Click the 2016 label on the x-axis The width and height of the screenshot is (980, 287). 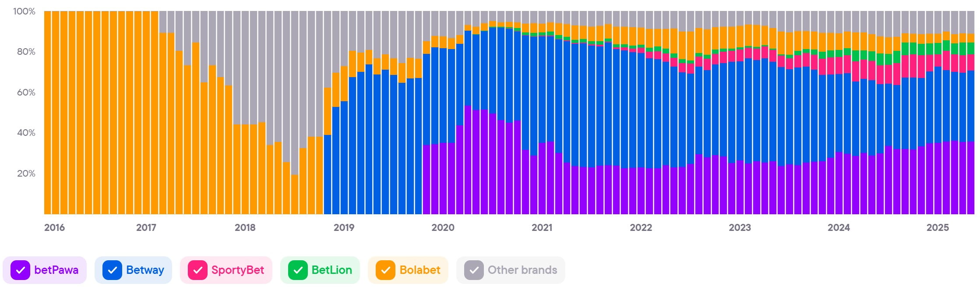54,227
